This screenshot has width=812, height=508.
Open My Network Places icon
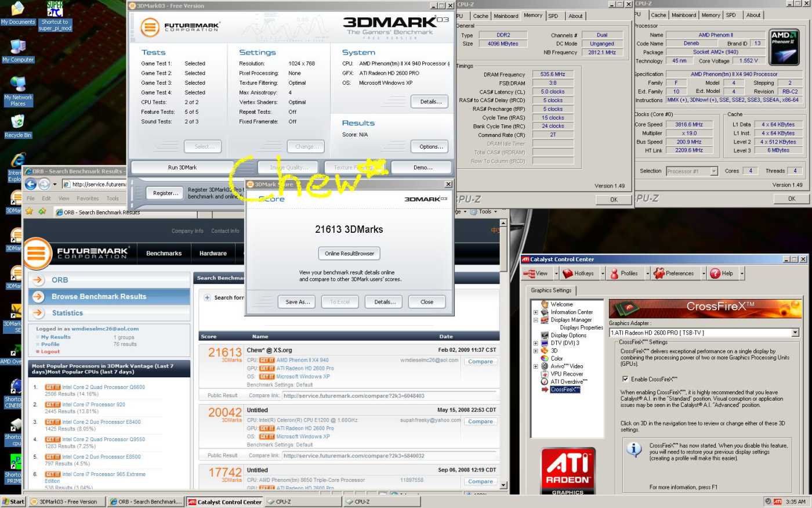point(17,92)
